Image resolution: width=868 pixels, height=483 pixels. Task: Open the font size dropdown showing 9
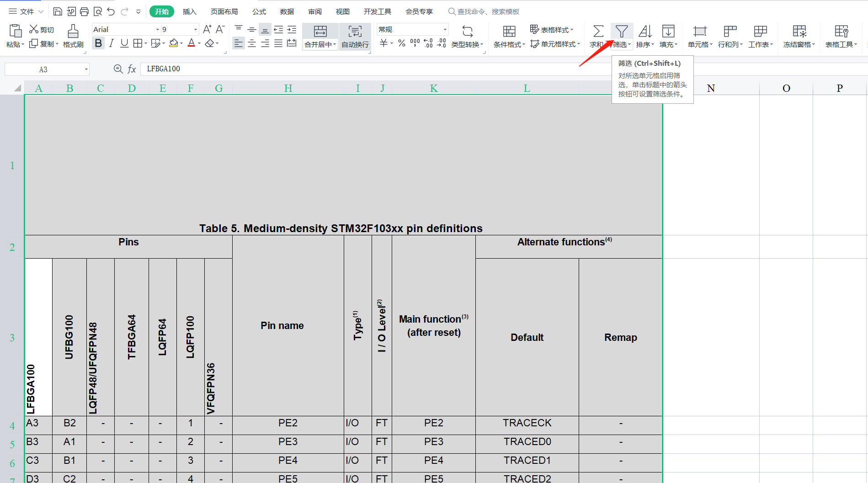(196, 29)
